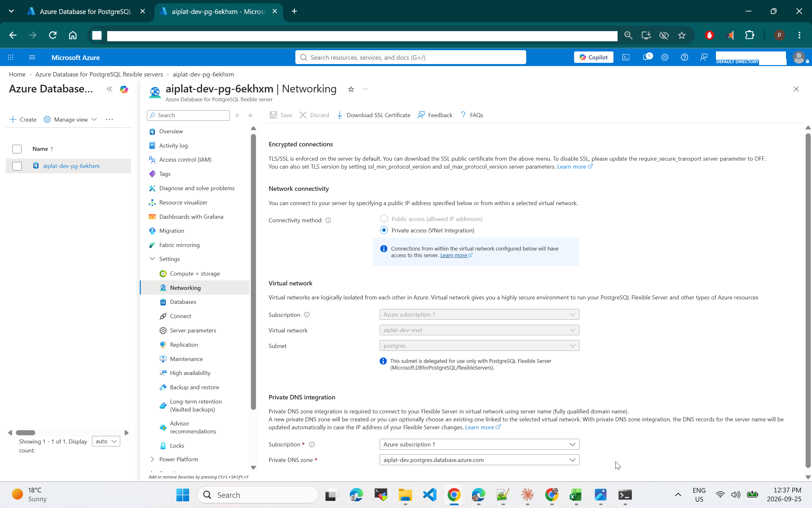
Task: Click the resource menu Search field
Action: 188,115
